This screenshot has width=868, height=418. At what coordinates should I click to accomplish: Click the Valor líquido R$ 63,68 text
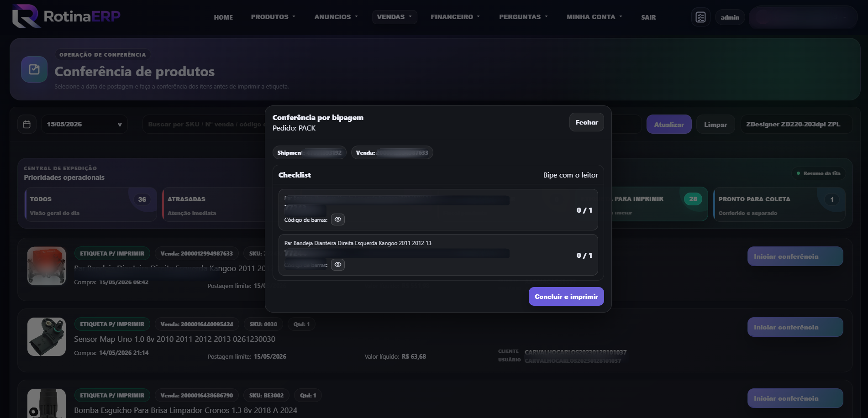(x=395, y=356)
